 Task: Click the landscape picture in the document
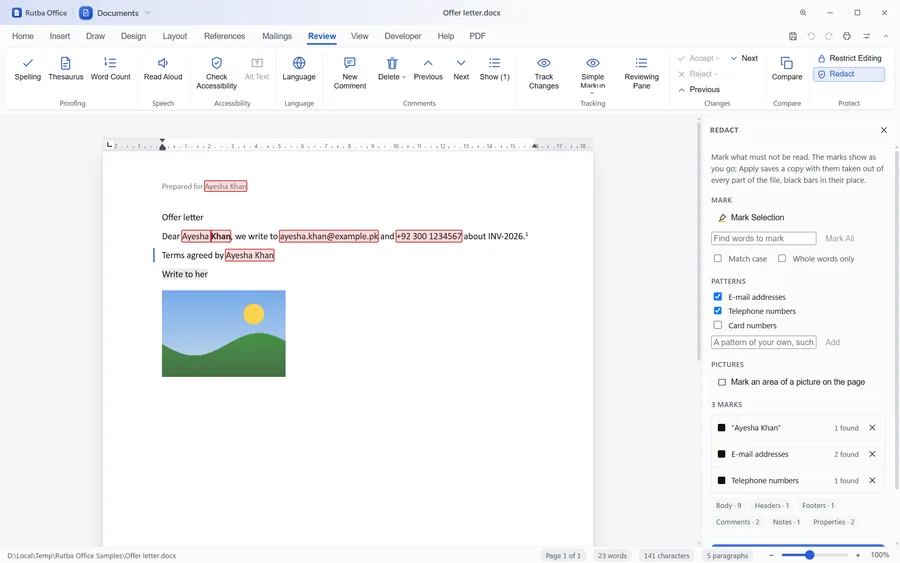tap(223, 333)
